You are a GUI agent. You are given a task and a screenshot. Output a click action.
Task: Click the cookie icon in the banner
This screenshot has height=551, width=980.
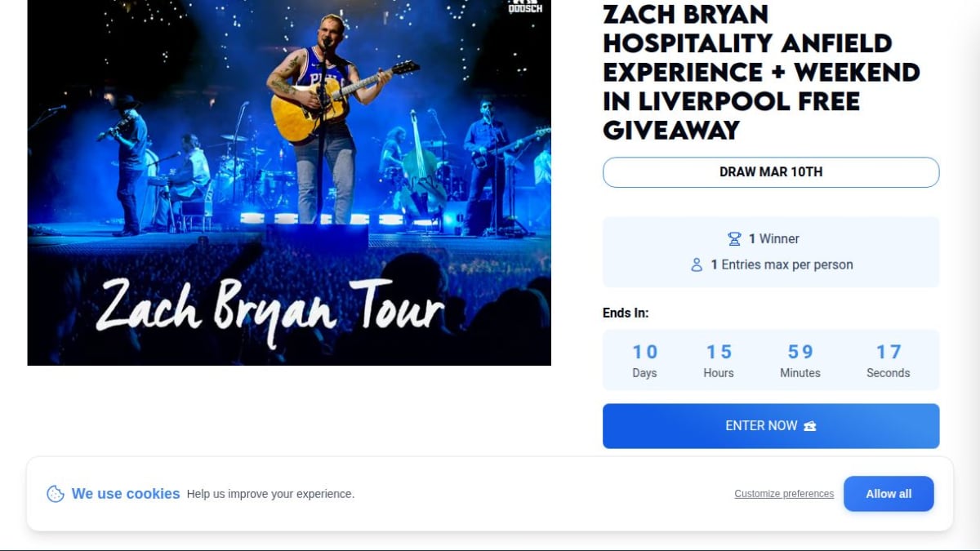pyautogui.click(x=56, y=494)
